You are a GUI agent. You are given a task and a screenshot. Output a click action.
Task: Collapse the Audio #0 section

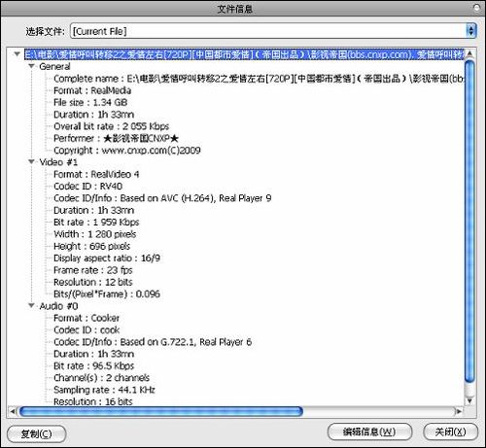31,305
